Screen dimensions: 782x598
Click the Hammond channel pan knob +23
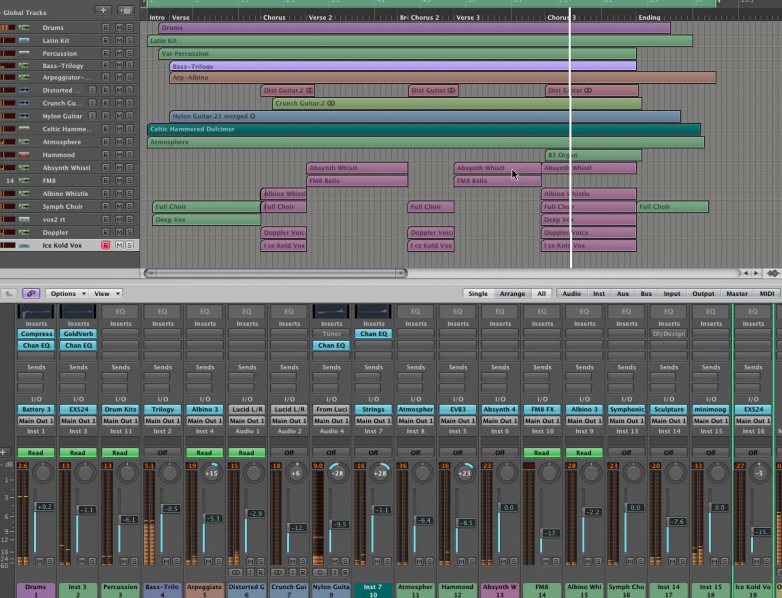point(464,472)
